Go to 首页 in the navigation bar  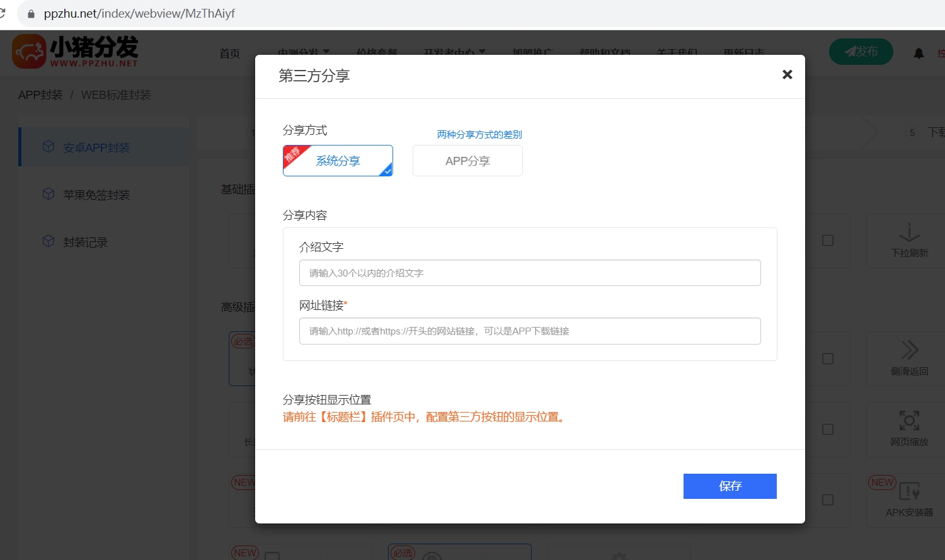[x=229, y=53]
